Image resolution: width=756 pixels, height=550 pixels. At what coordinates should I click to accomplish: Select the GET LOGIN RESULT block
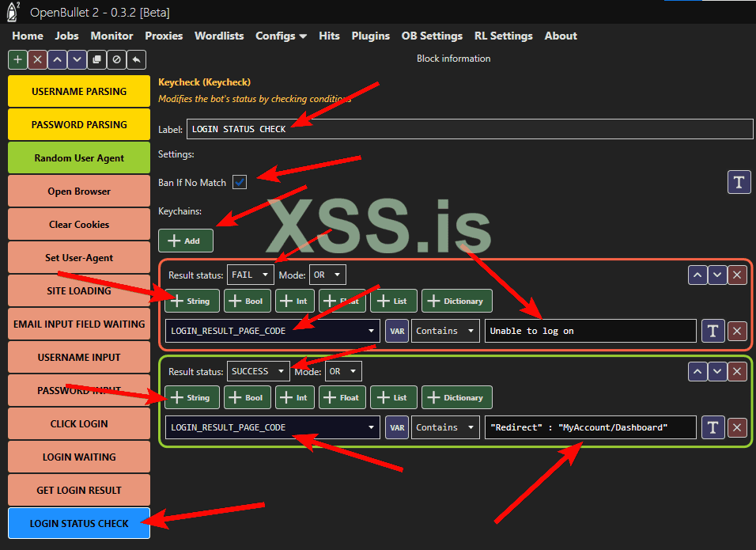(x=79, y=490)
